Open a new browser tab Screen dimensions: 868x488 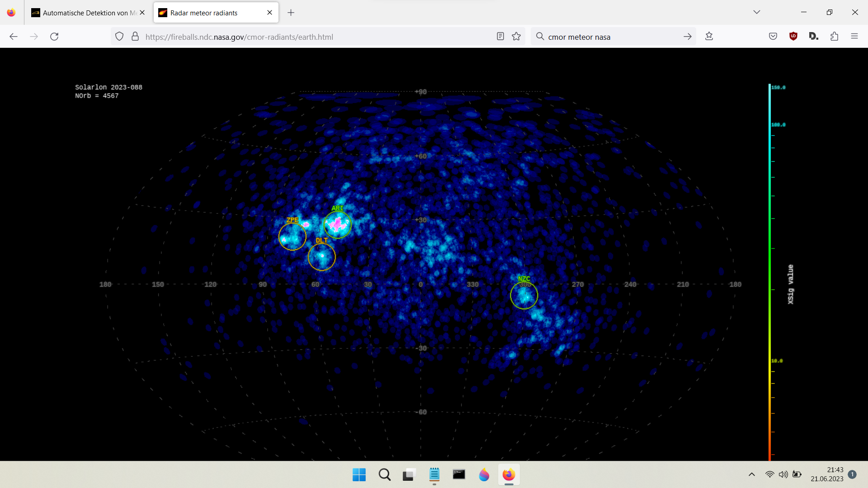click(x=291, y=13)
